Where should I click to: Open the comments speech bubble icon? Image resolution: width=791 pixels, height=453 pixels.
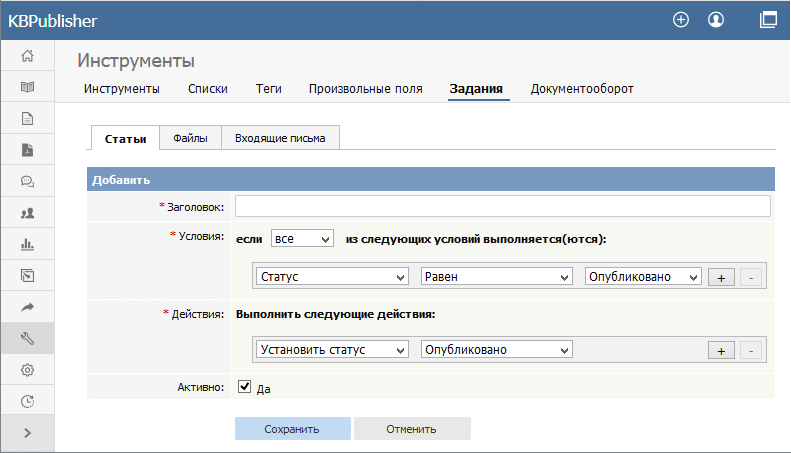point(27,182)
